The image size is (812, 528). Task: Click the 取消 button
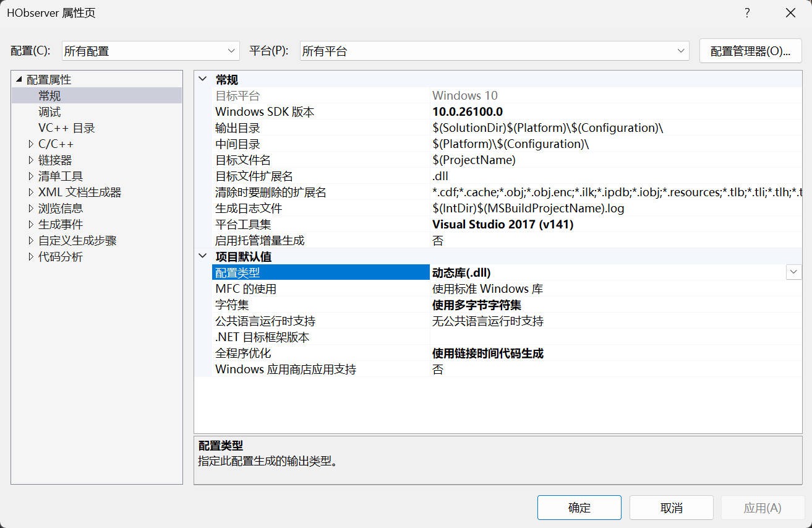671,508
